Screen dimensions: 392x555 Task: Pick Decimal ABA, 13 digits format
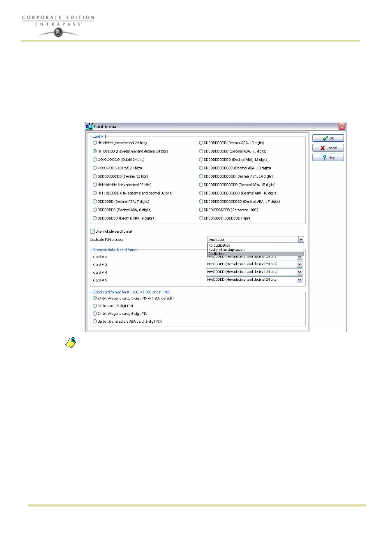[201, 168]
